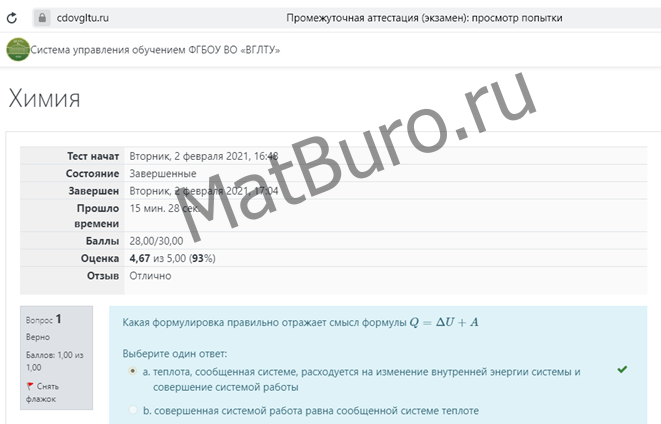Select answer option a radio button
The image size is (661, 424).
(132, 371)
